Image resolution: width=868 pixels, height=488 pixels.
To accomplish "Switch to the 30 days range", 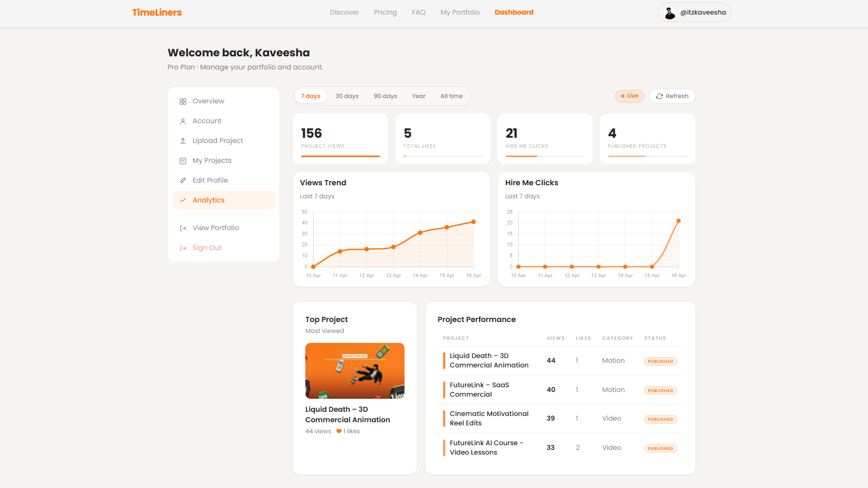I will point(347,96).
